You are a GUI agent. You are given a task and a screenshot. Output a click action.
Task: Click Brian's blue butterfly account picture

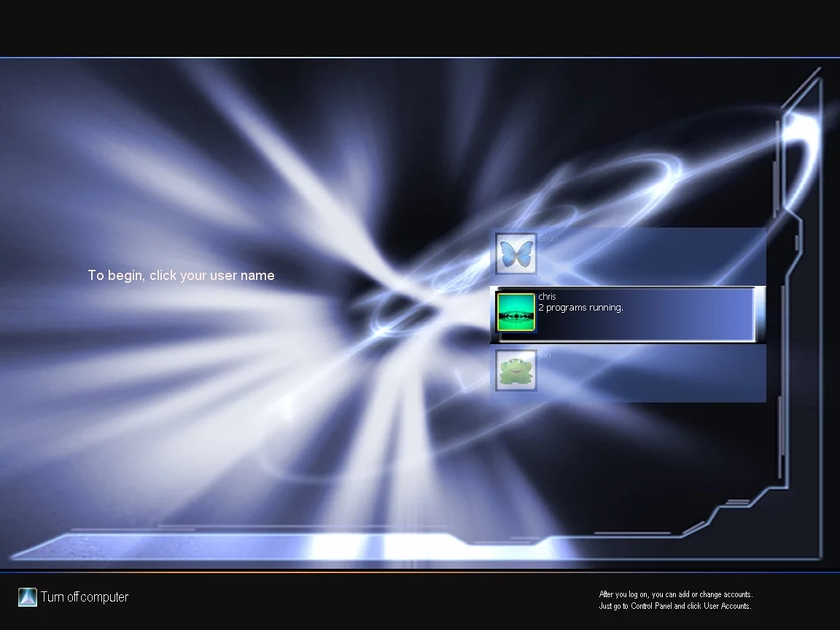pyautogui.click(x=516, y=254)
